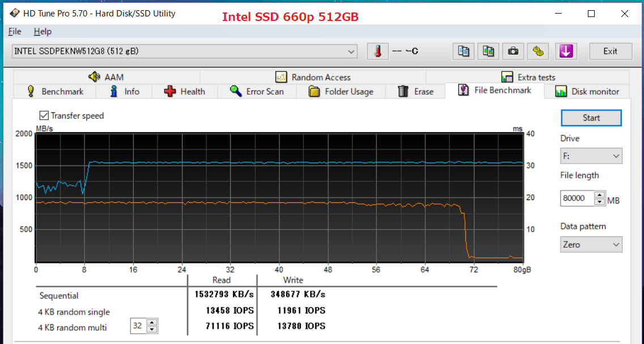644x344 pixels.
Task: Click the Start button
Action: 591,118
